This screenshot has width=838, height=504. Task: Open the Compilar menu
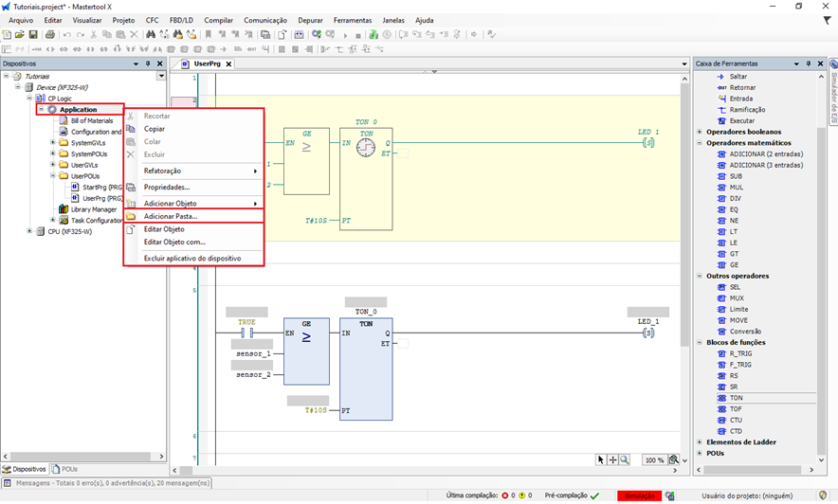tap(218, 20)
